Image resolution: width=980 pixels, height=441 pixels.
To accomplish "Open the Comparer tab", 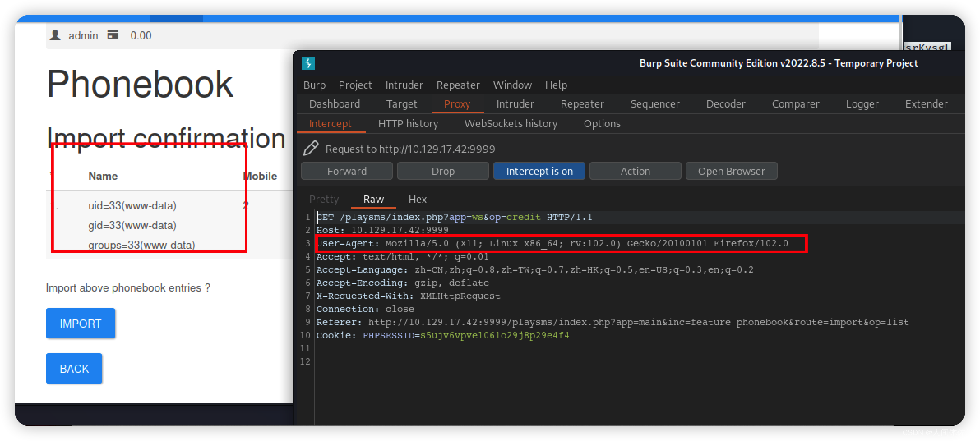I will tap(795, 104).
